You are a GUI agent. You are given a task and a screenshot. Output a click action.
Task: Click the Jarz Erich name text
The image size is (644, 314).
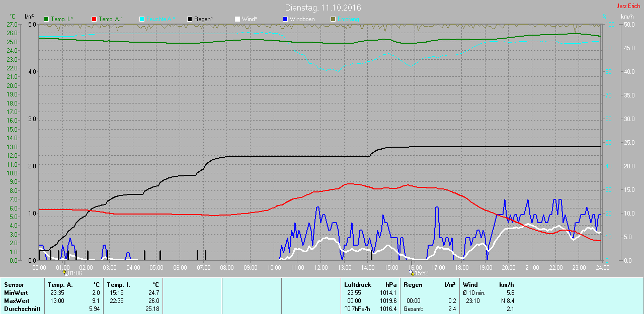[x=628, y=6]
